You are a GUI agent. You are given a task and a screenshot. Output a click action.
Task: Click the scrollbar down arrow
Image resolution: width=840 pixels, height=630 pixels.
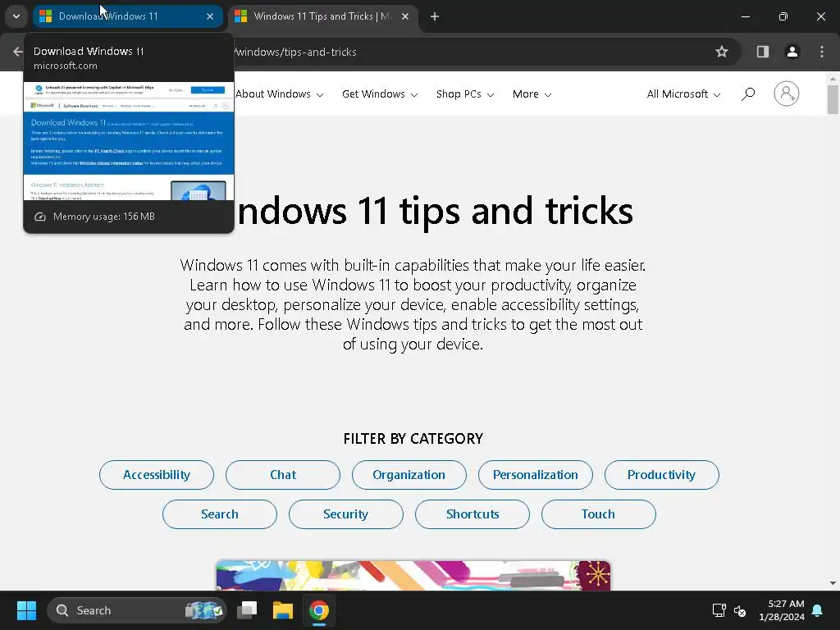833,583
